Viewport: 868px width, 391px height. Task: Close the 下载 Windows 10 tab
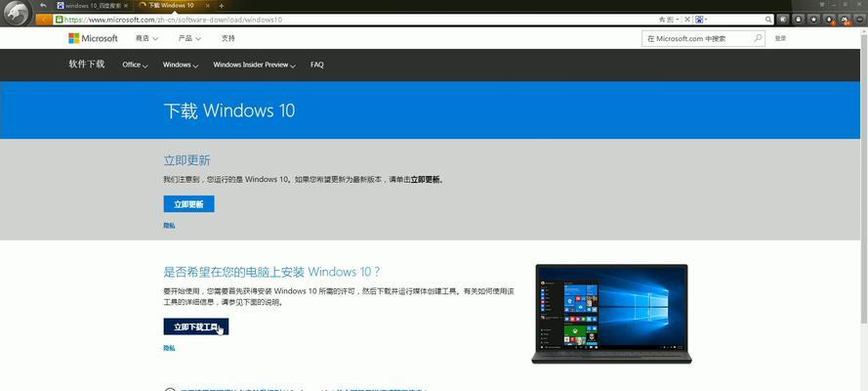tap(206, 6)
